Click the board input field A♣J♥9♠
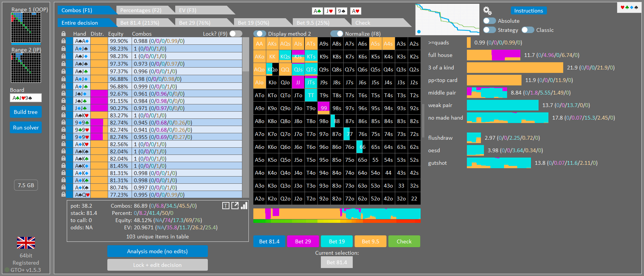644x276 pixels. point(26,98)
